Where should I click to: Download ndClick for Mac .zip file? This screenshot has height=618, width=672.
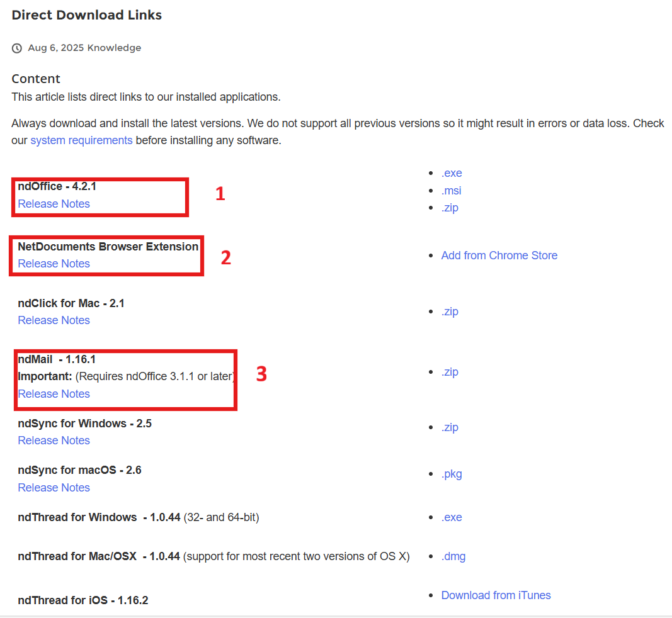point(450,312)
